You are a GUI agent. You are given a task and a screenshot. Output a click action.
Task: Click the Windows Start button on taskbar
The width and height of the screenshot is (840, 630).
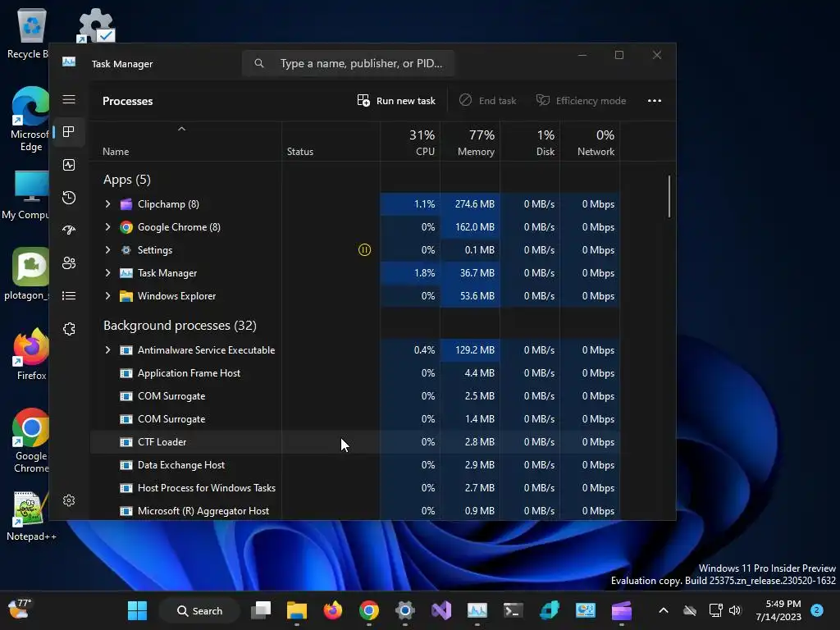coord(137,610)
